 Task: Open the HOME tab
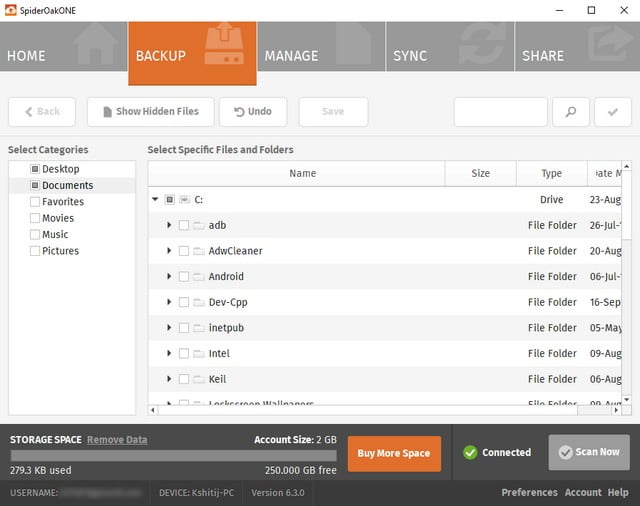(63, 47)
